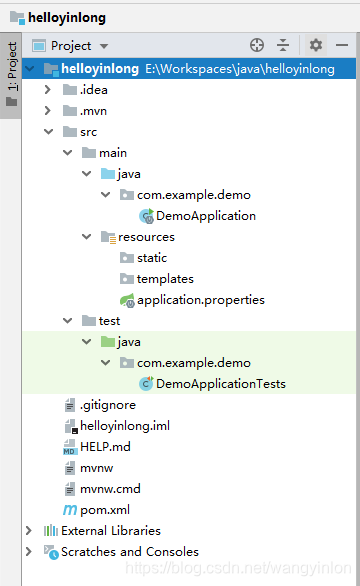The height and width of the screenshot is (586, 360).
Task: Collapse the src folder
Action: [48, 132]
